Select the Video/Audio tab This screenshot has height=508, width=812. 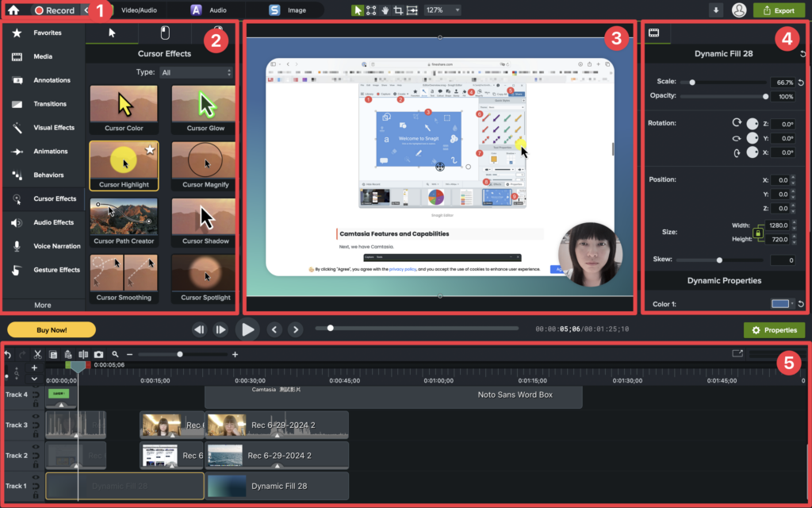pos(139,10)
